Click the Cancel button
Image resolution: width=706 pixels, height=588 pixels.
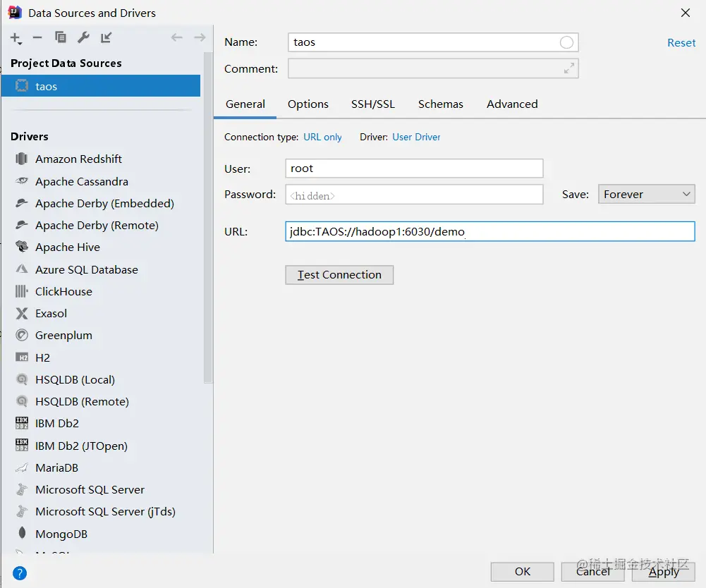point(592,571)
